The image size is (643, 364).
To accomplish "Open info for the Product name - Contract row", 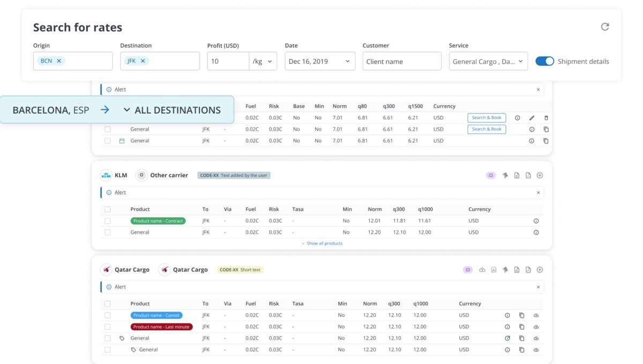I will point(536,221).
